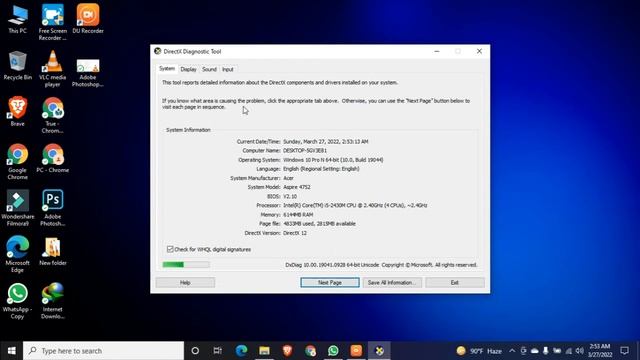Launch Brave browser desktop shortcut
The width and height of the screenshot is (640, 360).
coord(18,111)
